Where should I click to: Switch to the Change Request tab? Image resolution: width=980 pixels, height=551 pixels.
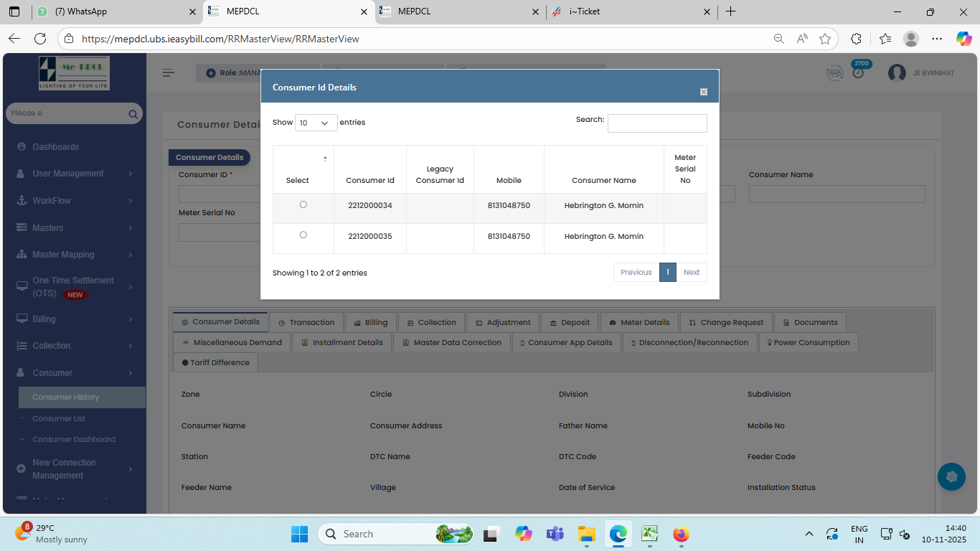pos(726,322)
